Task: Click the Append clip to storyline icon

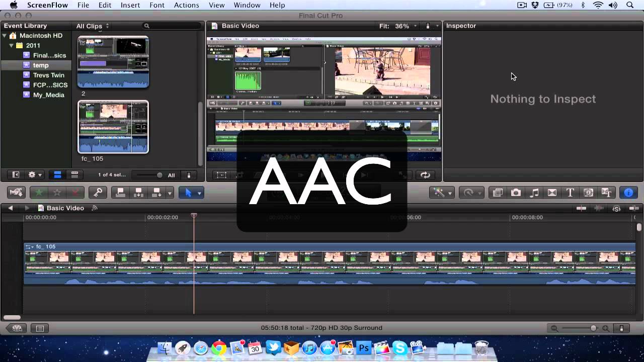Action: click(156, 192)
